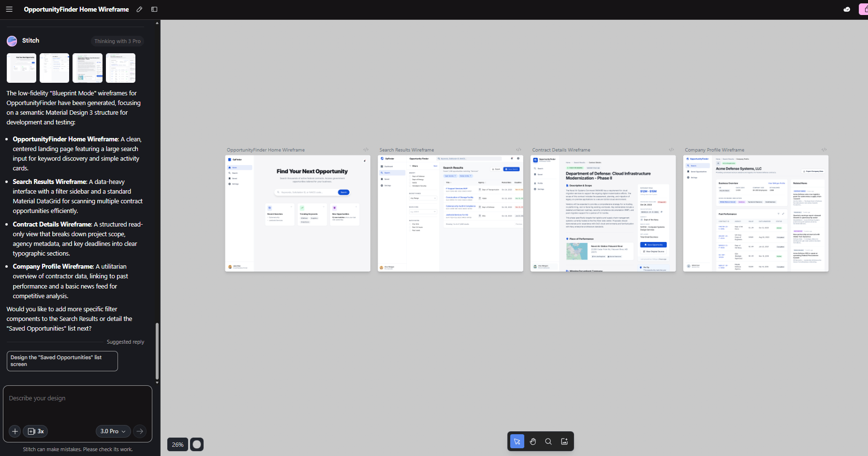Toggle the 3x generation count option

click(35, 431)
